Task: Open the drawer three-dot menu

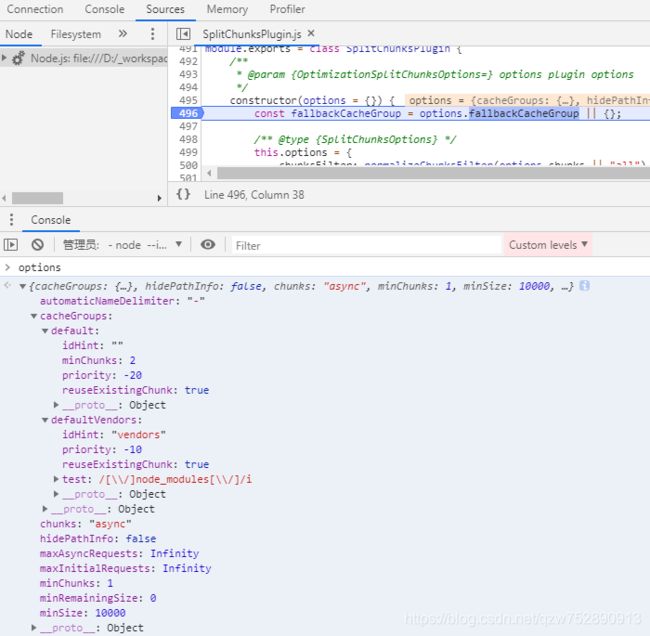Action: (11, 219)
